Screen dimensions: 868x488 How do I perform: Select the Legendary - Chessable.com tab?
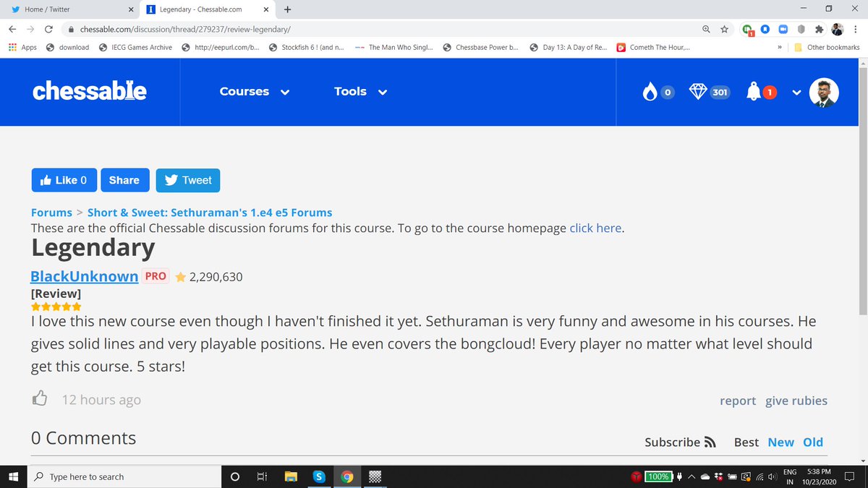[208, 9]
